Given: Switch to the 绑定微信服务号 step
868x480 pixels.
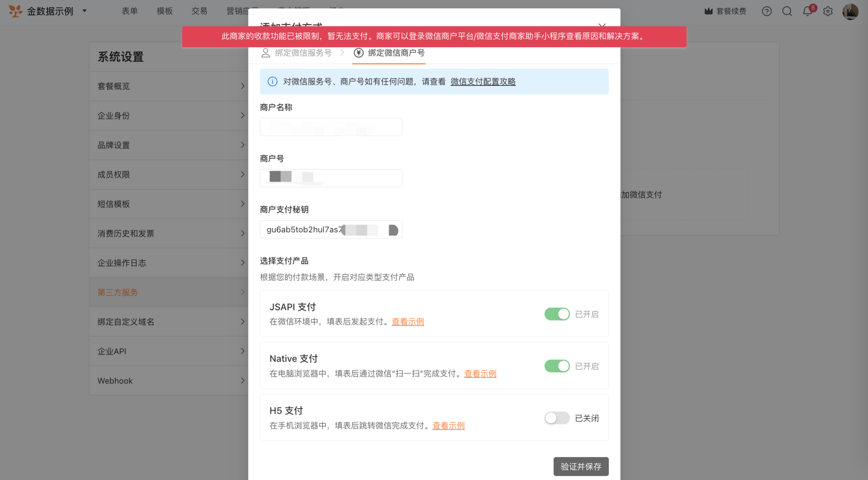Looking at the screenshot, I should tap(296, 53).
